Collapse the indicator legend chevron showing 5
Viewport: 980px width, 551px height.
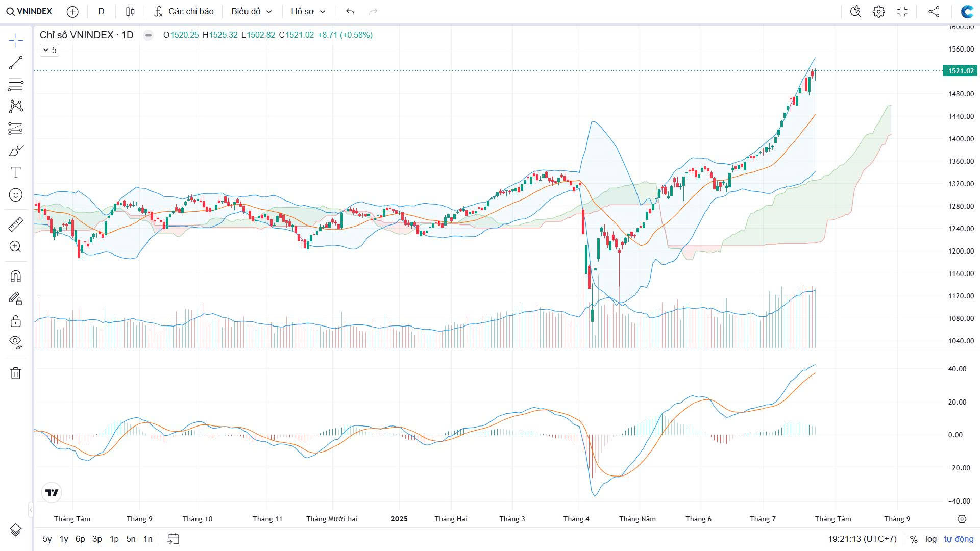(50, 50)
